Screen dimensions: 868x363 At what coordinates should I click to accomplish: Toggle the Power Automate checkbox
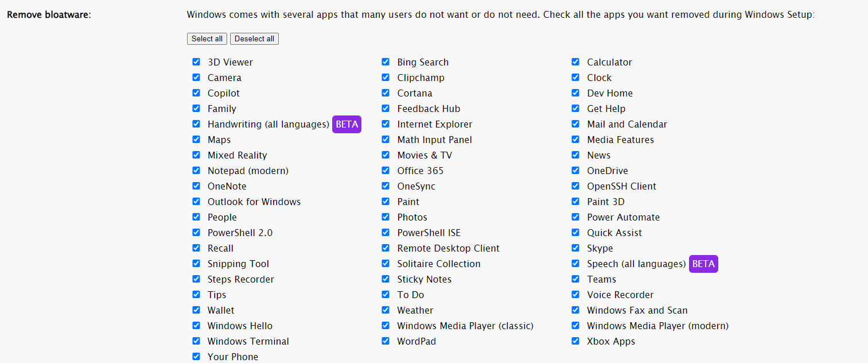(575, 217)
